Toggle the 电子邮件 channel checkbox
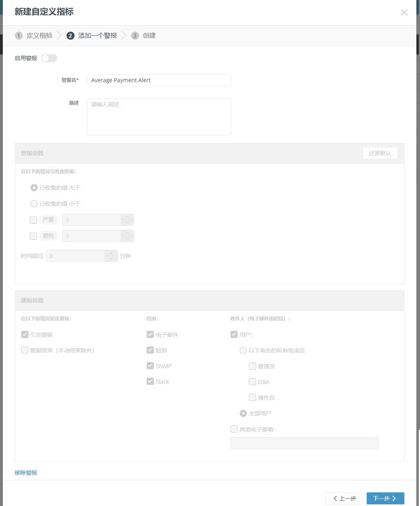 (150, 334)
